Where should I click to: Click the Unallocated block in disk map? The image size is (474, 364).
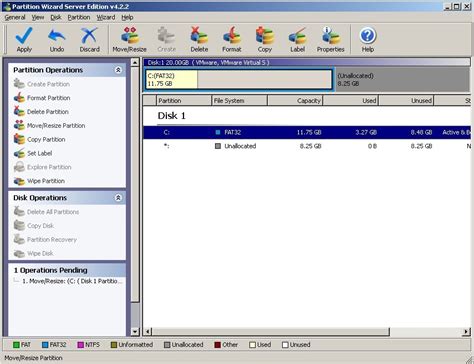402,80
